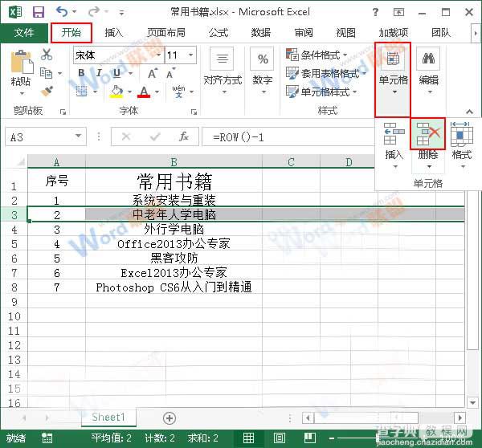Click the macro recording status icon
Screen dimensions: 482x448
pos(47,438)
